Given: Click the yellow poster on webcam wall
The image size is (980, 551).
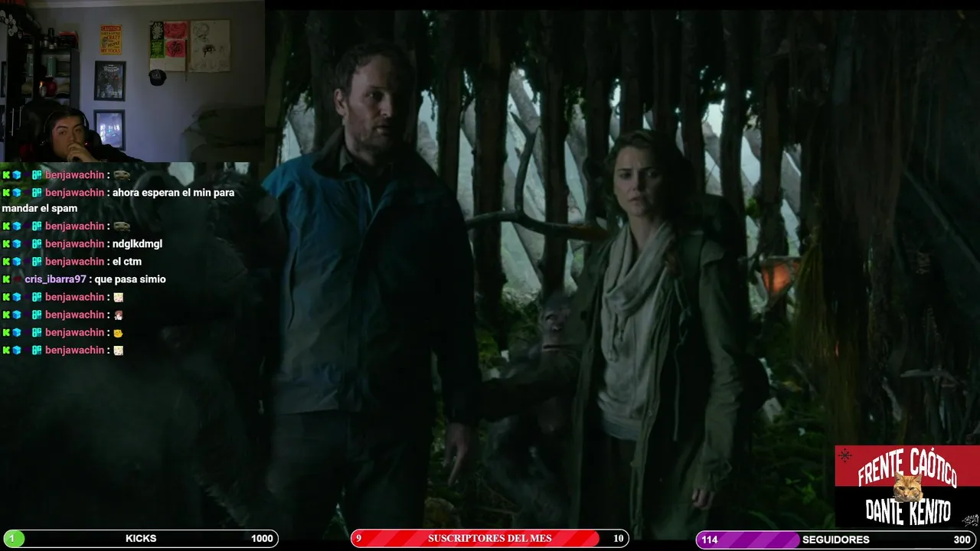Looking at the screenshot, I should [x=111, y=39].
